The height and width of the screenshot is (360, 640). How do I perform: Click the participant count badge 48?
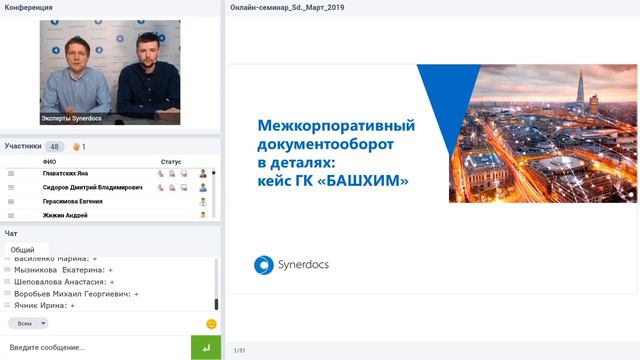(54, 147)
